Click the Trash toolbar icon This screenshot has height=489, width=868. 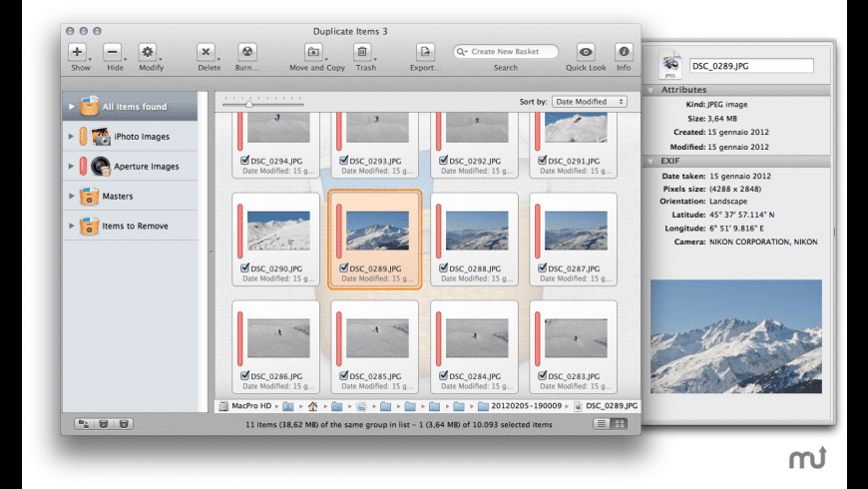tap(364, 52)
